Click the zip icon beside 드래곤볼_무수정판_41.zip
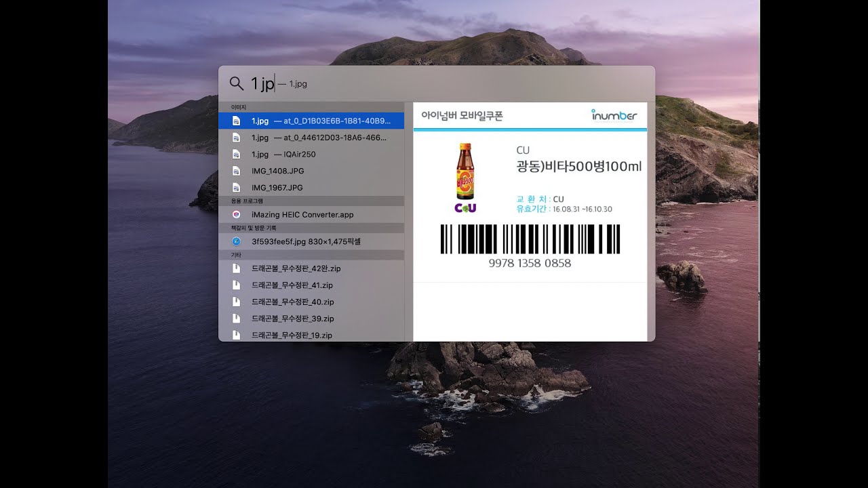Viewport: 868px width, 488px height. (236, 285)
